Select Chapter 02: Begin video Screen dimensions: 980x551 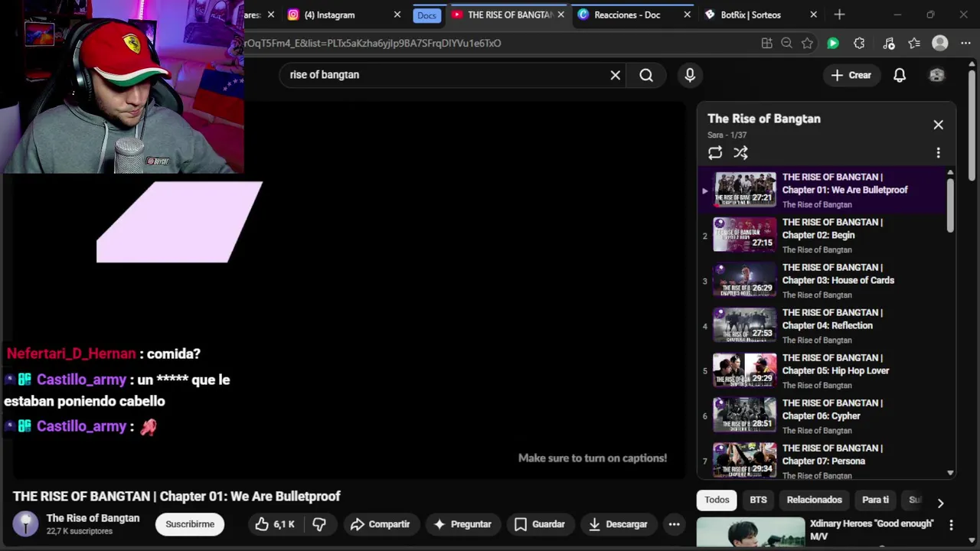pyautogui.click(x=822, y=235)
